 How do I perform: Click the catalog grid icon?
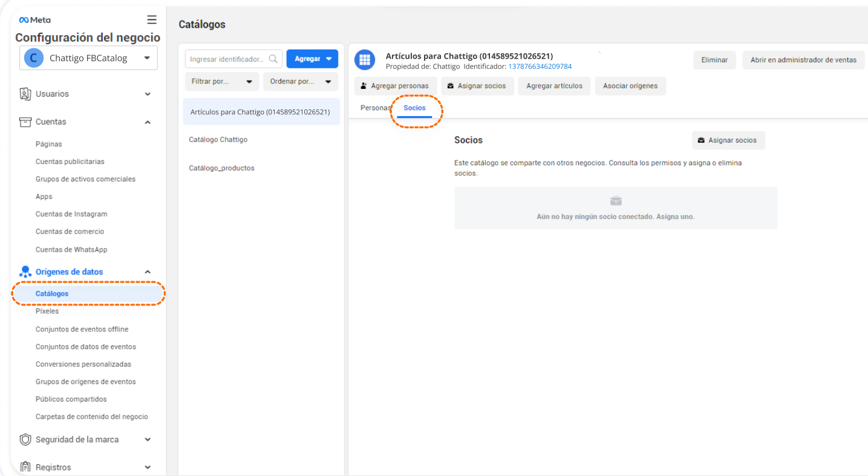click(365, 60)
